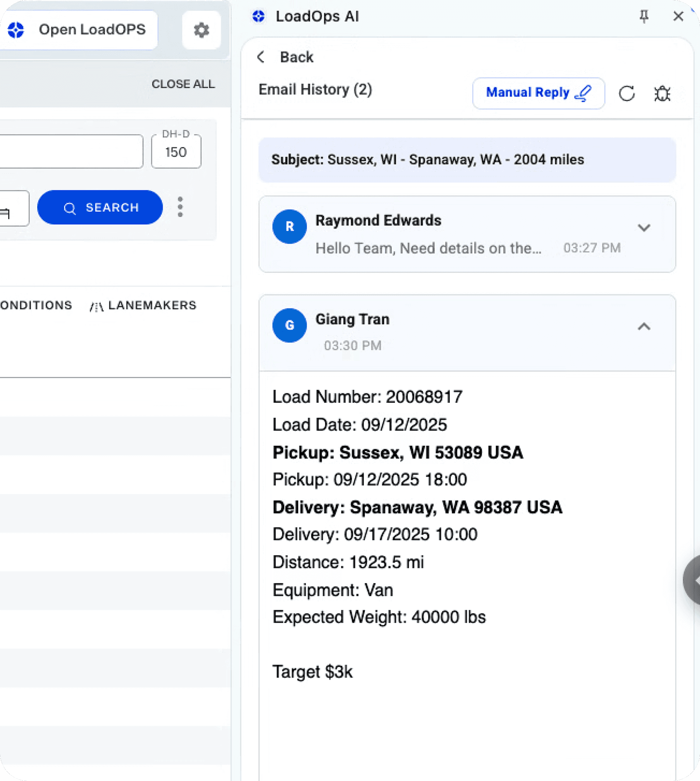Start a Manual Reply
This screenshot has width=700, height=781.
538,93
